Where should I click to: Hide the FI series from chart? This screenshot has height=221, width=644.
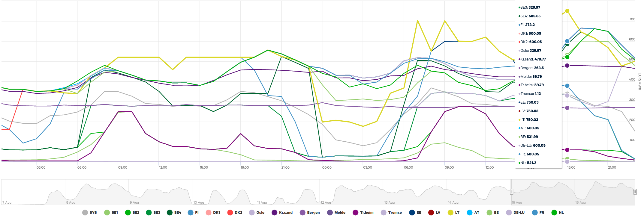coord(193,213)
